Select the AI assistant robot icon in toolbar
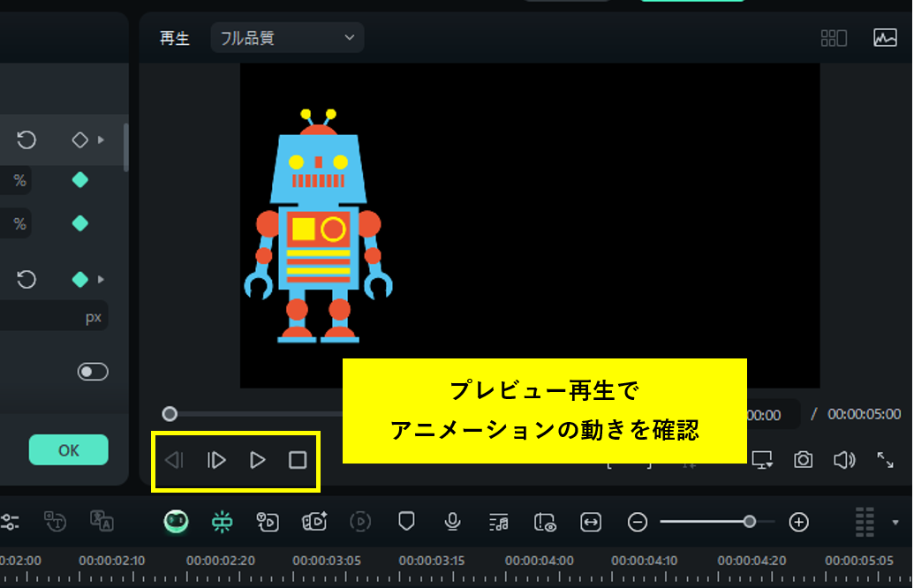 (175, 522)
